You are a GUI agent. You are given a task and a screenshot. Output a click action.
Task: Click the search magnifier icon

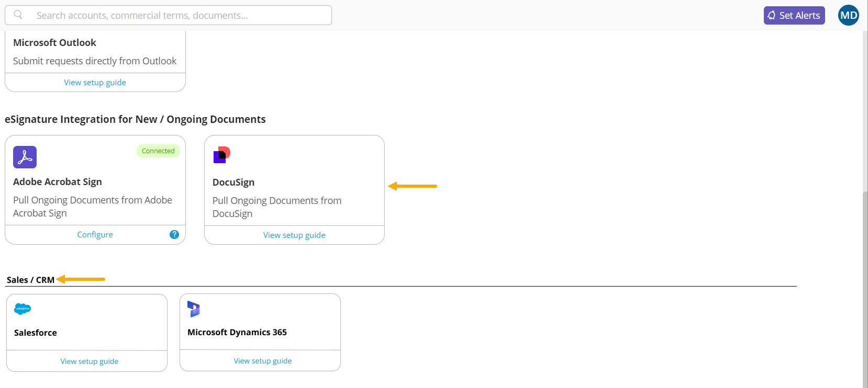click(18, 15)
